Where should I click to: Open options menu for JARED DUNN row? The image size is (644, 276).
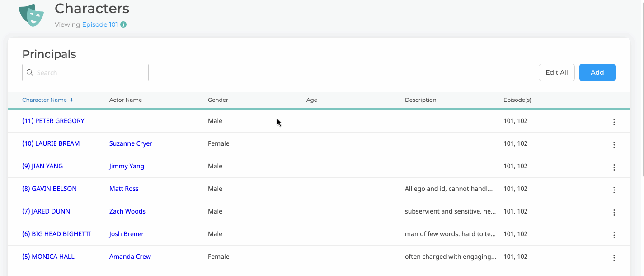[614, 213]
